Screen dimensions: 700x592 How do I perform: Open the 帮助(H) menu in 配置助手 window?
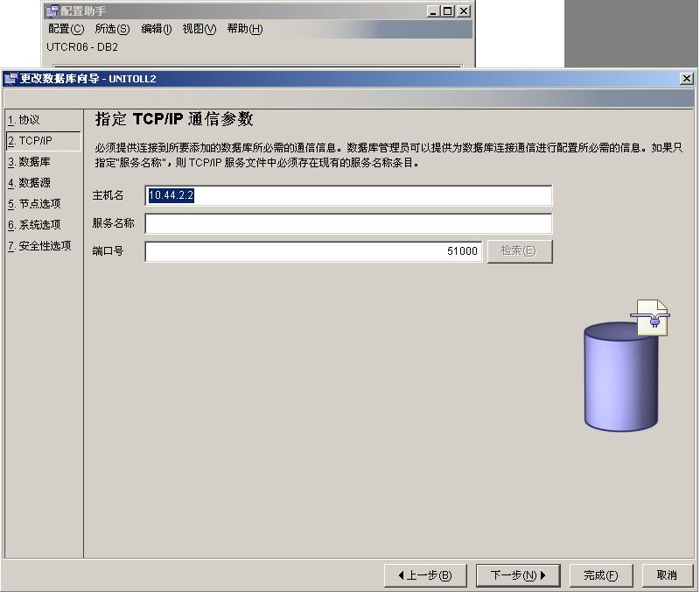[x=245, y=29]
